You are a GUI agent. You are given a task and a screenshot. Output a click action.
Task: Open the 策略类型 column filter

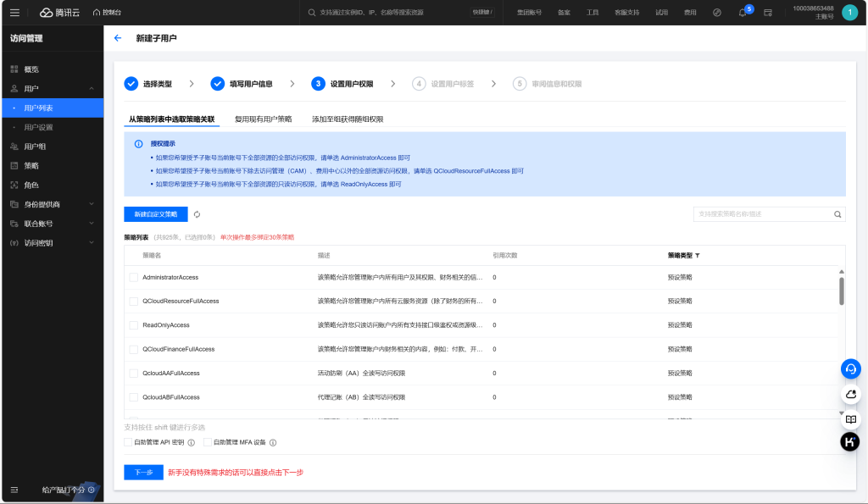click(x=698, y=255)
